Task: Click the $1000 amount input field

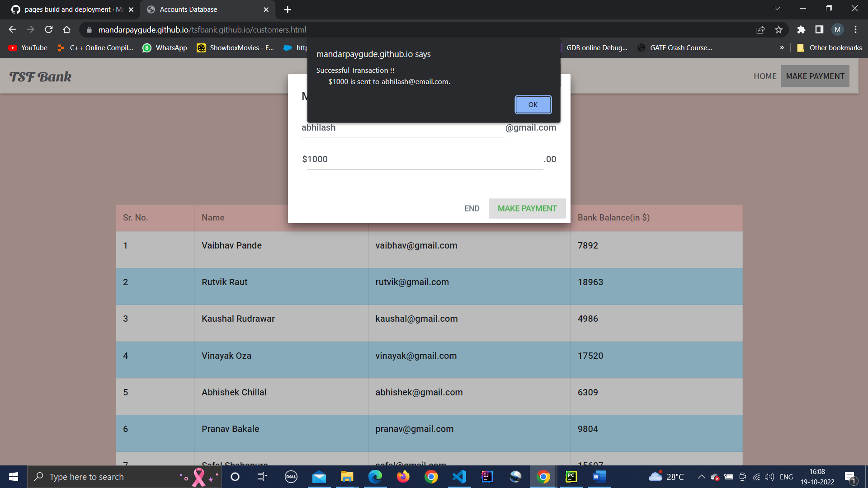Action: 425,159
